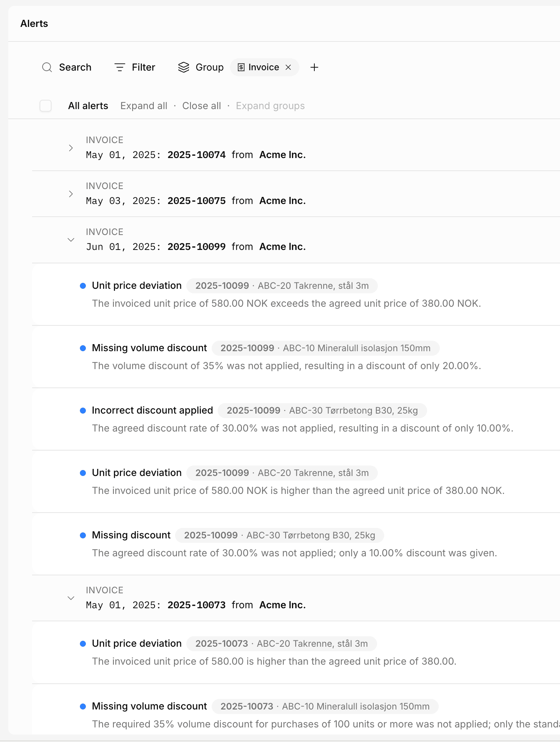Expand invoice 2025-10075 group

[71, 194]
